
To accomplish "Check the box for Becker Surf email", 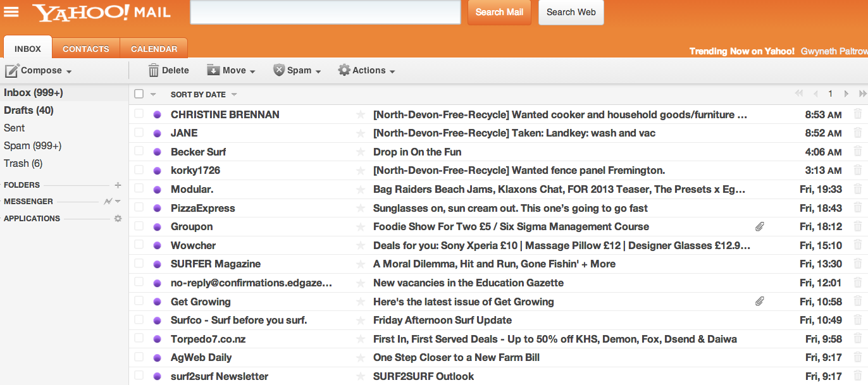I will (x=139, y=152).
